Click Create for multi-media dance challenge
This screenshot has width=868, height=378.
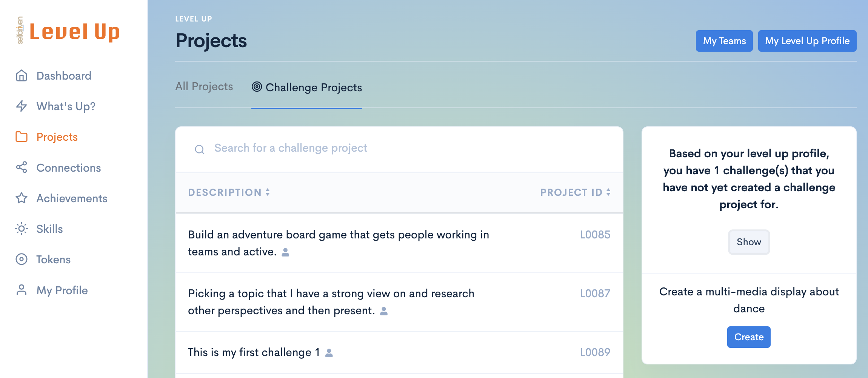[748, 337]
